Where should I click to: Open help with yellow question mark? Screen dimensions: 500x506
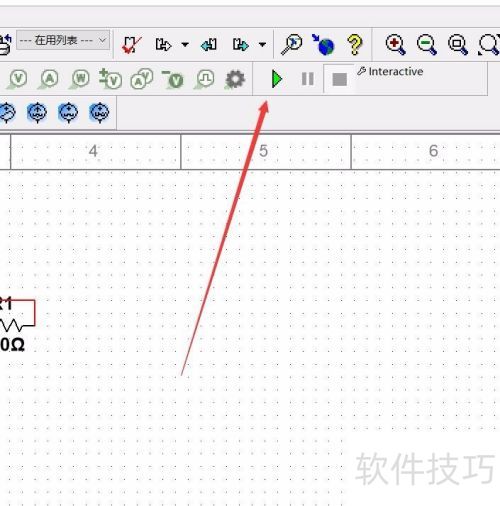click(x=354, y=44)
